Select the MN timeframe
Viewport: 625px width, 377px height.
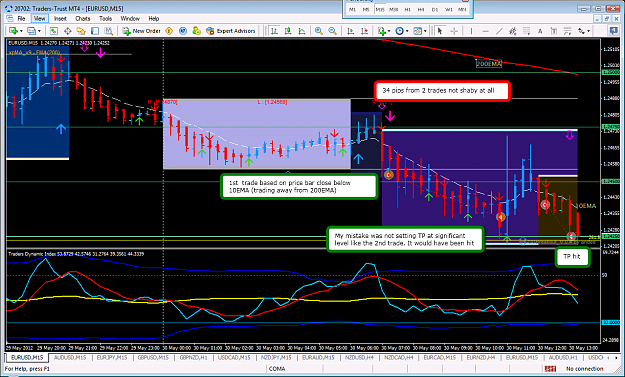[x=462, y=9]
